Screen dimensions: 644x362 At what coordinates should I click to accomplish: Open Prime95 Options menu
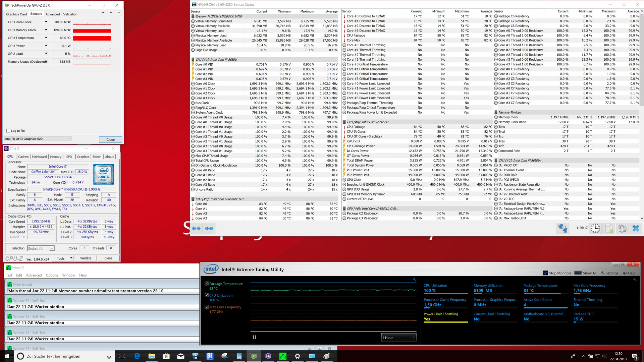point(52,275)
